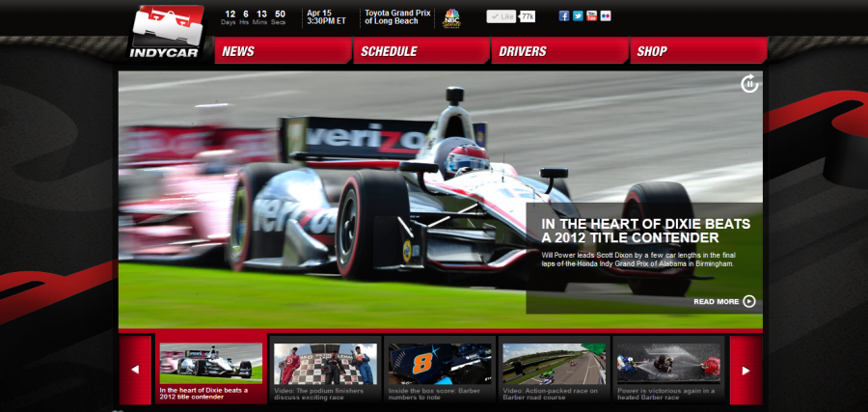Viewport: 868px width, 412px height.
Task: Select Action-packed race video thumbnail
Action: pyautogui.click(x=555, y=364)
